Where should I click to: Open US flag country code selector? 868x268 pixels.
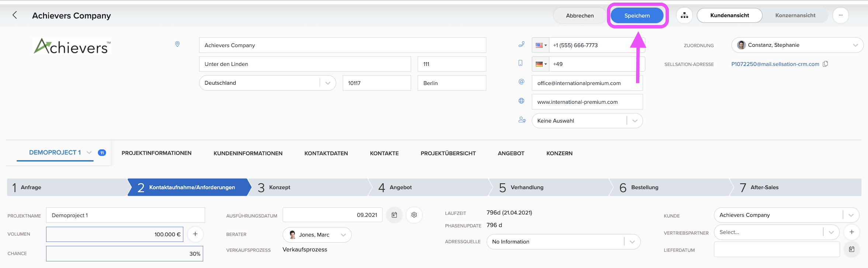(x=541, y=45)
